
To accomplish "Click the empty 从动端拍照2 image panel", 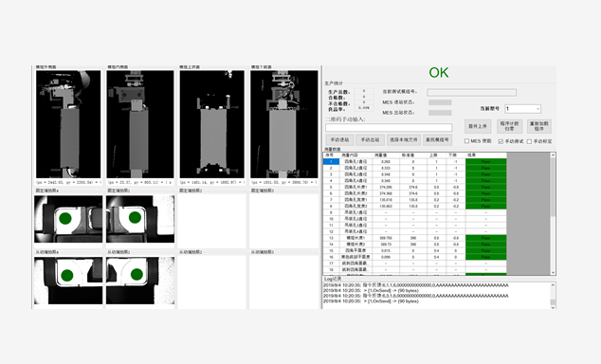I will (212, 282).
